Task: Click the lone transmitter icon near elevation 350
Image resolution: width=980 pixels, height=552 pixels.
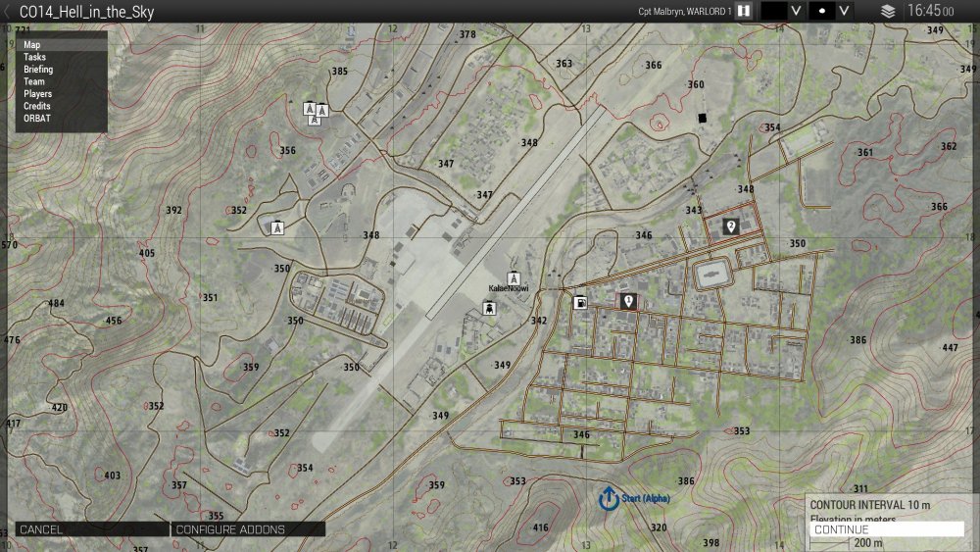Action: (277, 227)
